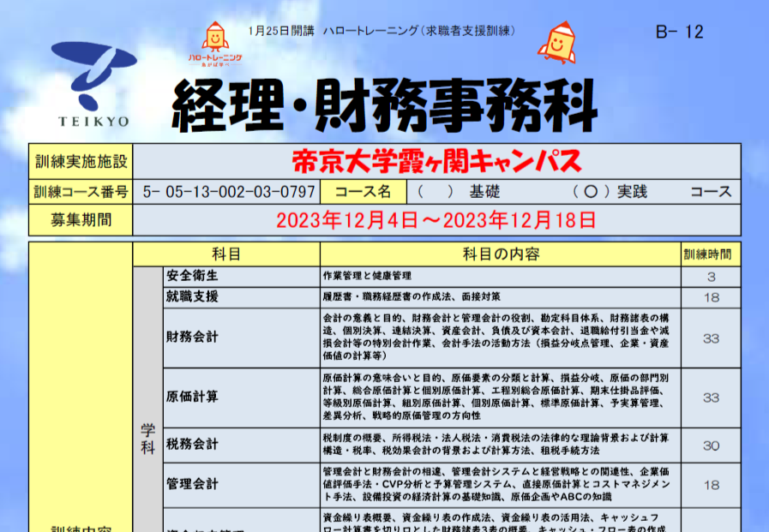Click the 18 hours value for 就職支援

click(711, 298)
